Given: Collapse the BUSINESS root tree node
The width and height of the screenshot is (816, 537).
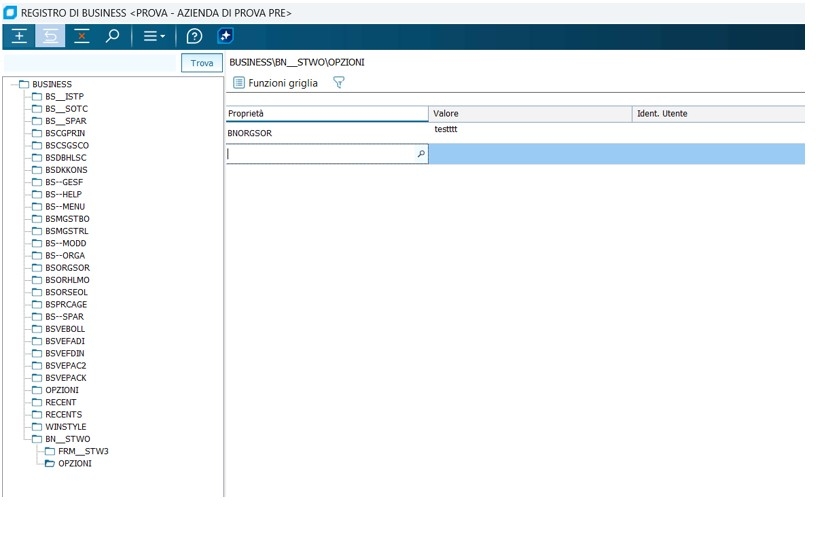Looking at the screenshot, I should pos(11,84).
